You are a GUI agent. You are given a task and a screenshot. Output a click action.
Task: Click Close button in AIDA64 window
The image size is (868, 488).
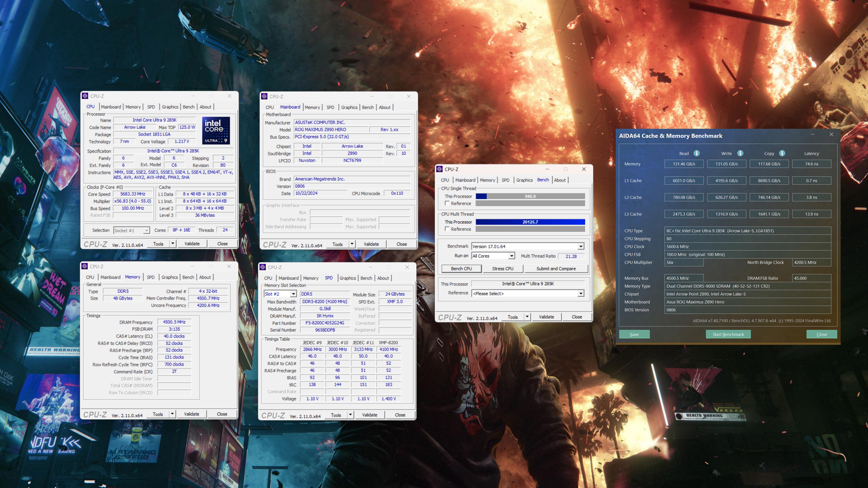point(821,334)
